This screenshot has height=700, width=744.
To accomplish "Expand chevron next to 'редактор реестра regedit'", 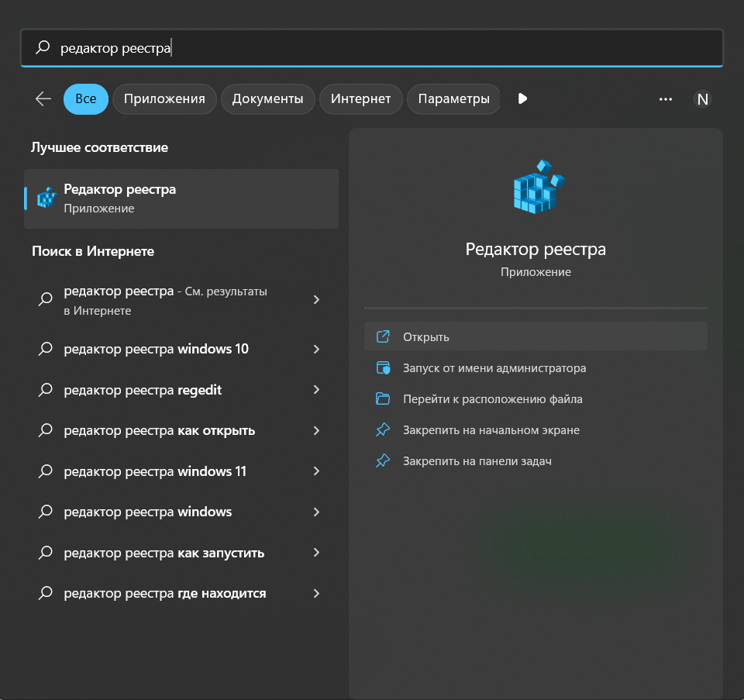I will pos(316,390).
